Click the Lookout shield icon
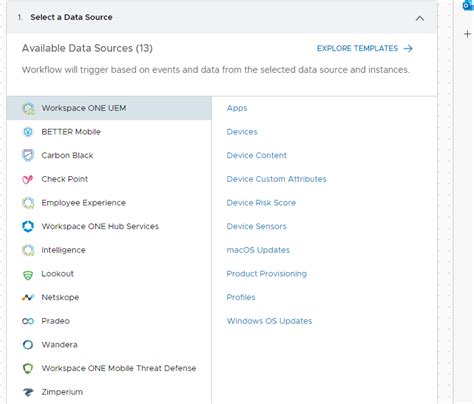474x404 pixels. click(x=28, y=275)
